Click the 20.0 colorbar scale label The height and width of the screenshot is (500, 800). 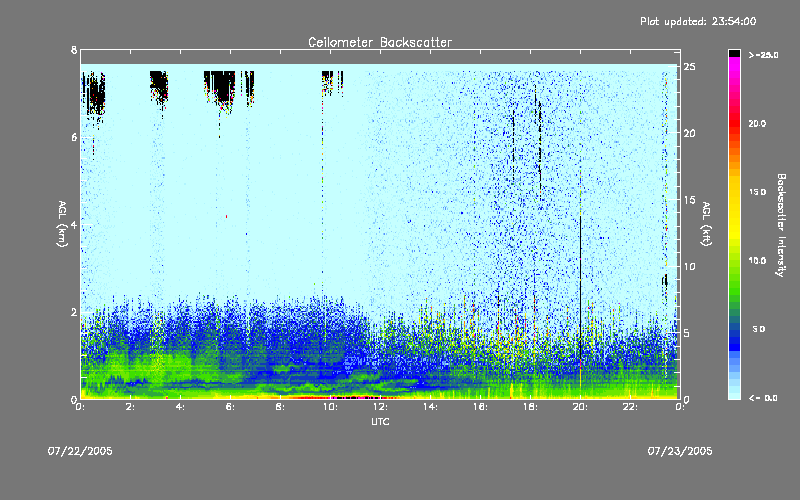pyautogui.click(x=757, y=124)
